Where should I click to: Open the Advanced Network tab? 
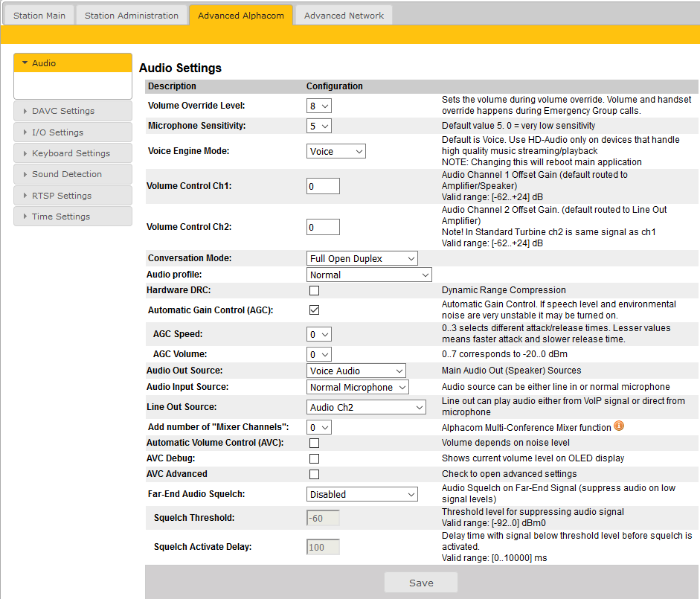click(x=344, y=15)
